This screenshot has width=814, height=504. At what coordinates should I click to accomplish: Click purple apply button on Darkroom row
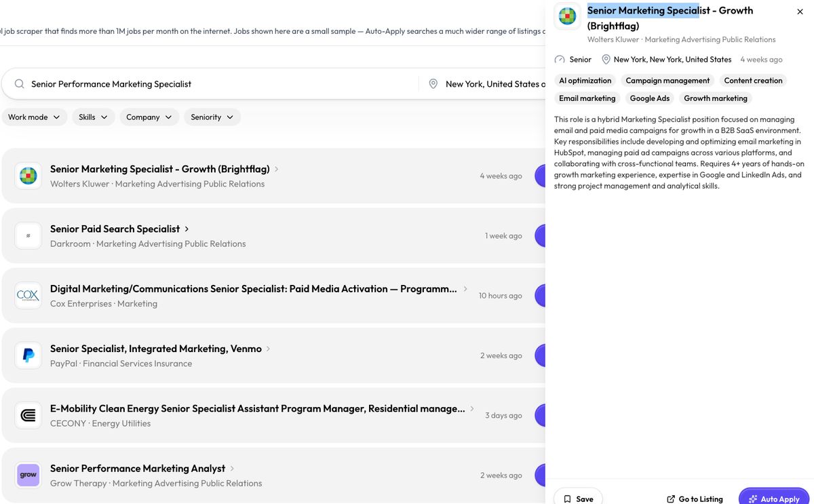click(540, 235)
